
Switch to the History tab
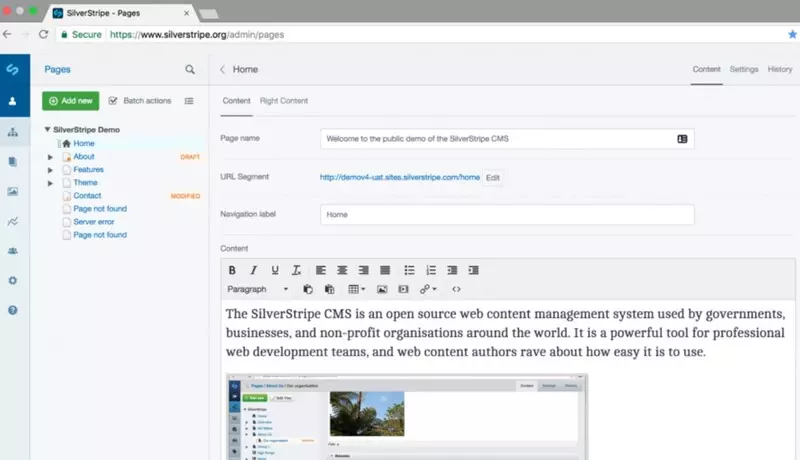coord(780,69)
